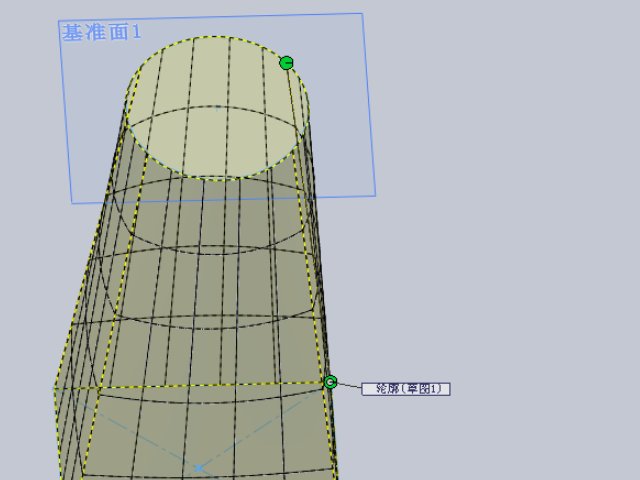Click the top-right corner of the 基准面1 plane
The width and height of the screenshot is (640, 480).
tap(361, 13)
